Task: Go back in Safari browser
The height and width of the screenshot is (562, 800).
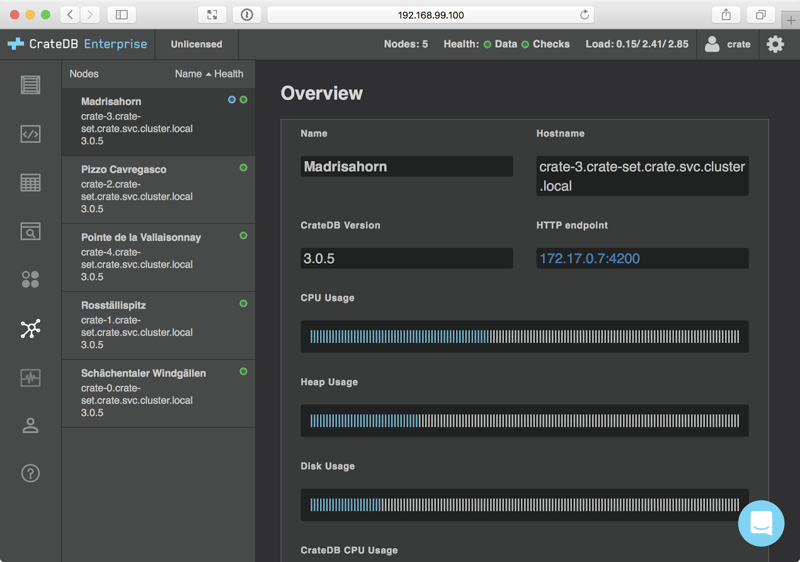Action: pyautogui.click(x=70, y=15)
